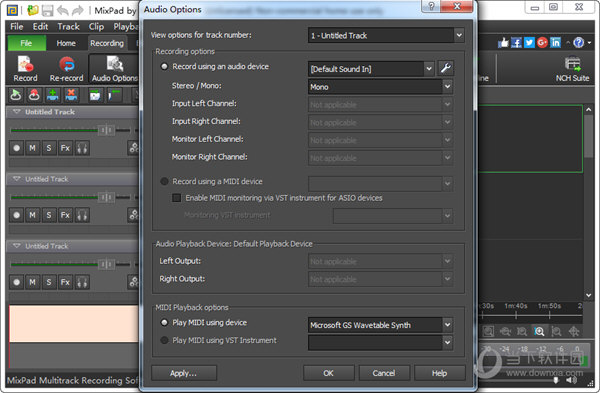Click the three-circles icon on the top track
600x393 pixels.
click(x=133, y=148)
